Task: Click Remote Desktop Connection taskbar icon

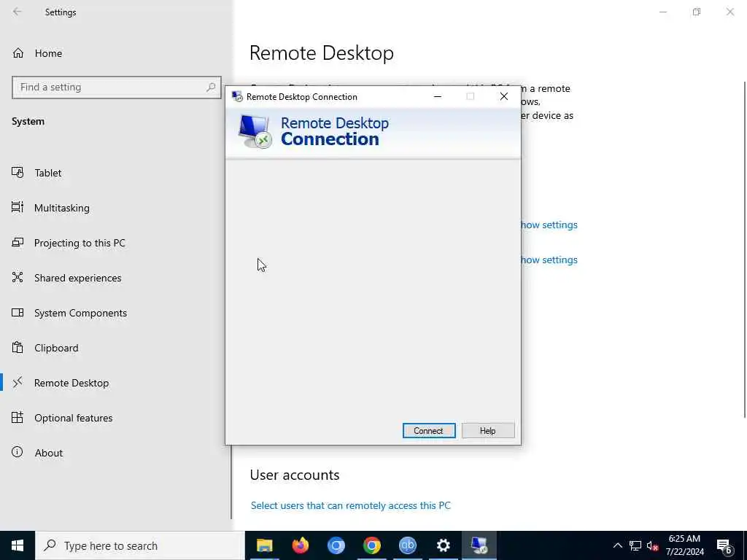Action: pos(479,545)
